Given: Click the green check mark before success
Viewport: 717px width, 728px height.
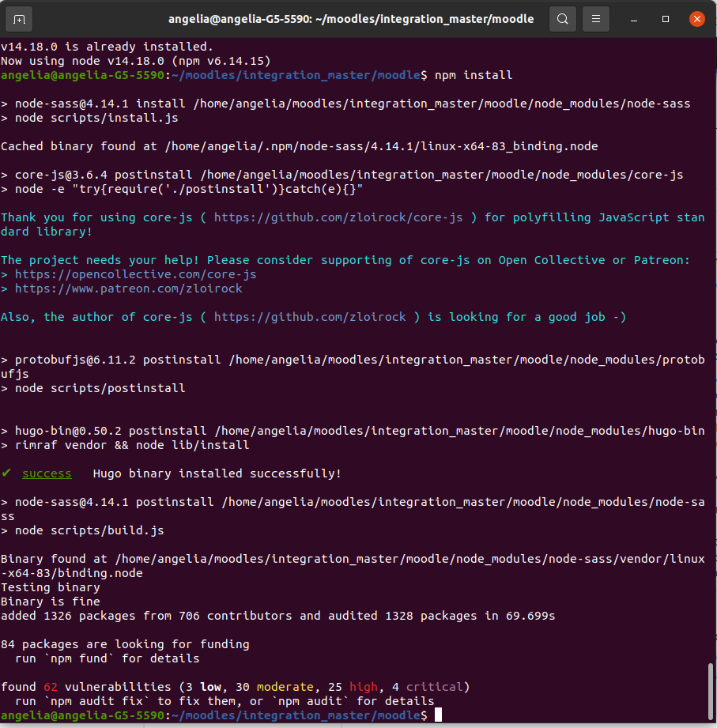Looking at the screenshot, I should (6, 473).
